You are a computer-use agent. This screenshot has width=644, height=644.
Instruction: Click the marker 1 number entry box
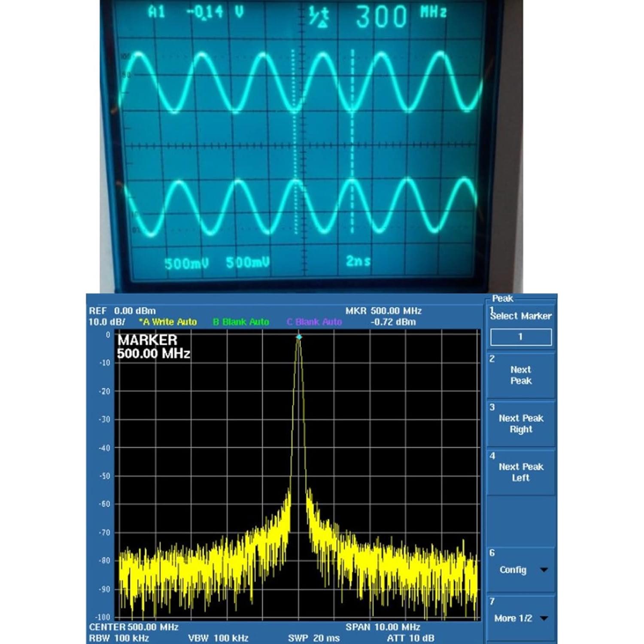pyautogui.click(x=521, y=337)
